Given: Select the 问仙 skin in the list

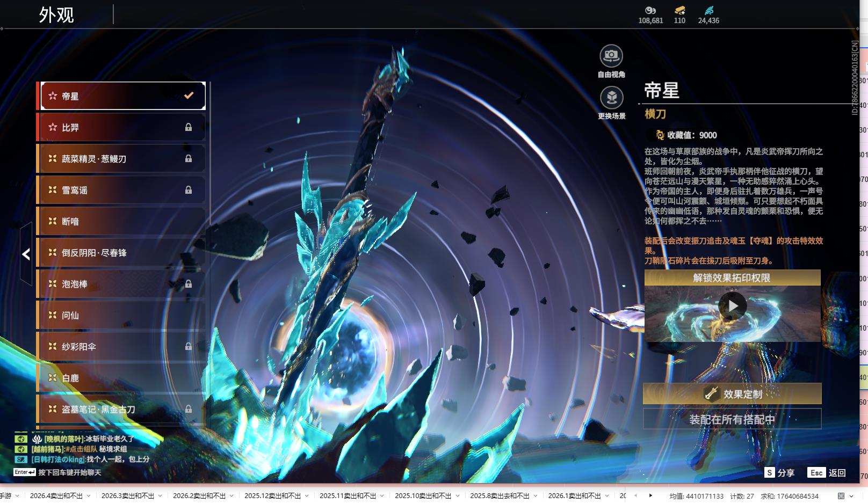Looking at the screenshot, I should click(x=121, y=315).
